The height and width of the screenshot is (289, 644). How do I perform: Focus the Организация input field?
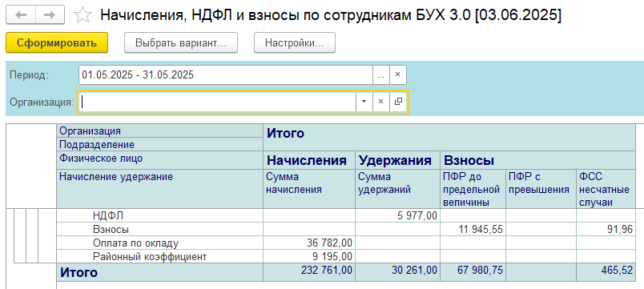click(217, 102)
